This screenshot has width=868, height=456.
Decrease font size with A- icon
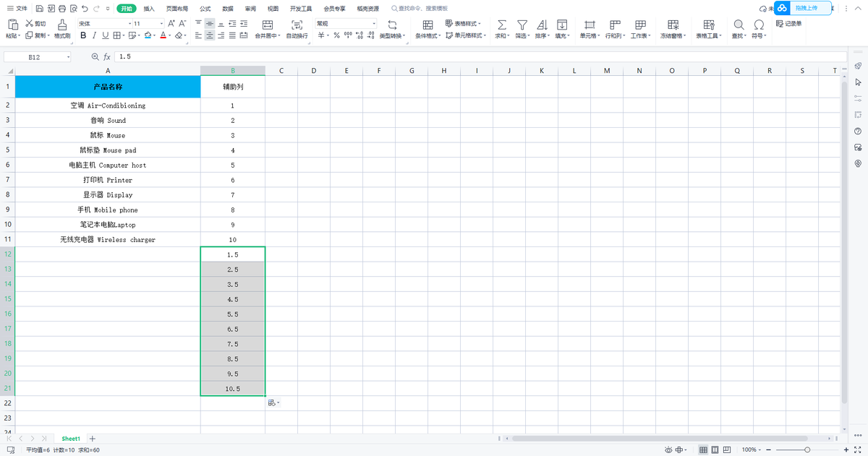[x=182, y=23]
